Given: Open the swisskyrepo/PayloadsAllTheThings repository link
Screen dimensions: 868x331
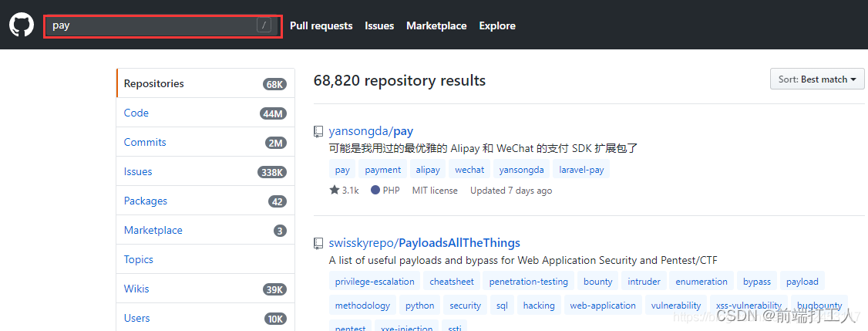Looking at the screenshot, I should click(x=425, y=243).
